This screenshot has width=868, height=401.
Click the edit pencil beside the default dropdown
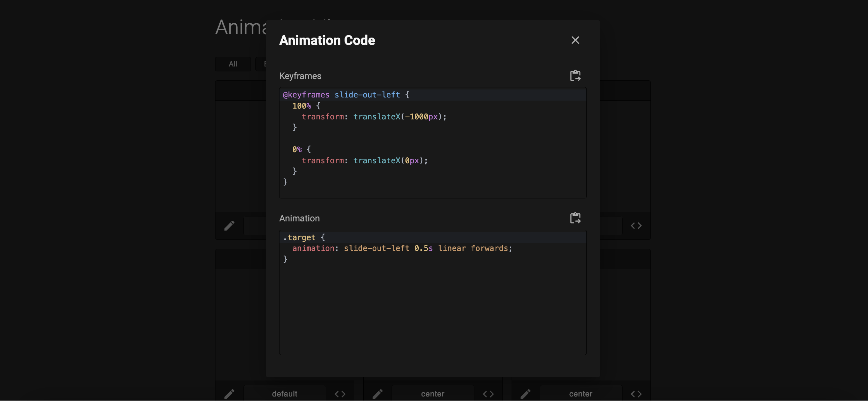click(229, 394)
